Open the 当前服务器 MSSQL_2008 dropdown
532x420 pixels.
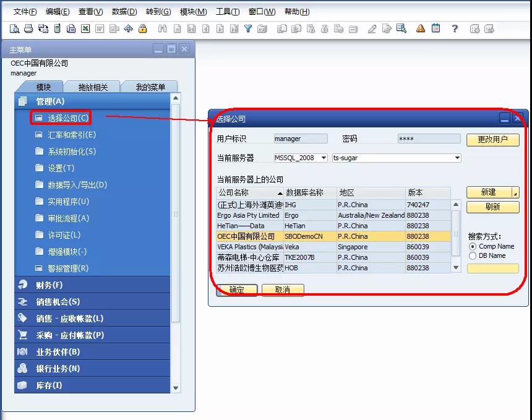(325, 158)
